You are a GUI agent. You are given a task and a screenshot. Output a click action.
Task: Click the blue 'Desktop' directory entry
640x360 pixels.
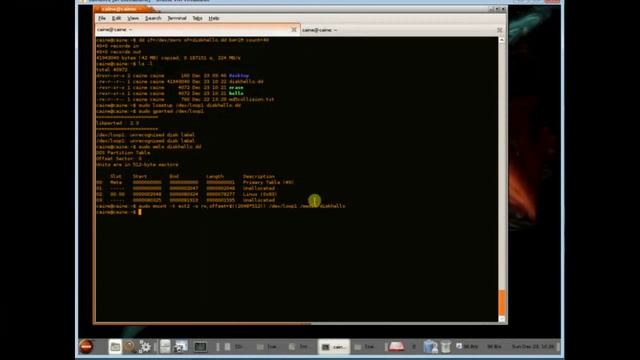pyautogui.click(x=239, y=76)
